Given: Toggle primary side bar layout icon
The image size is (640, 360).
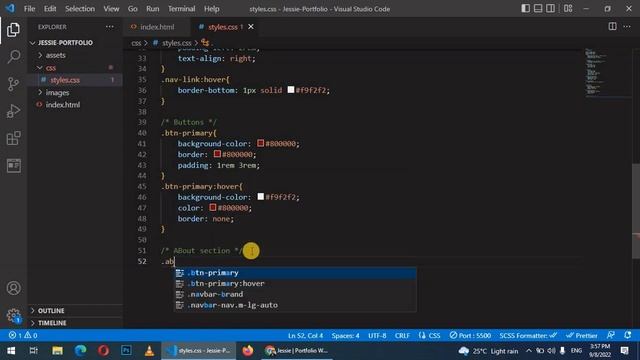Looking at the screenshot, I should (x=526, y=9).
